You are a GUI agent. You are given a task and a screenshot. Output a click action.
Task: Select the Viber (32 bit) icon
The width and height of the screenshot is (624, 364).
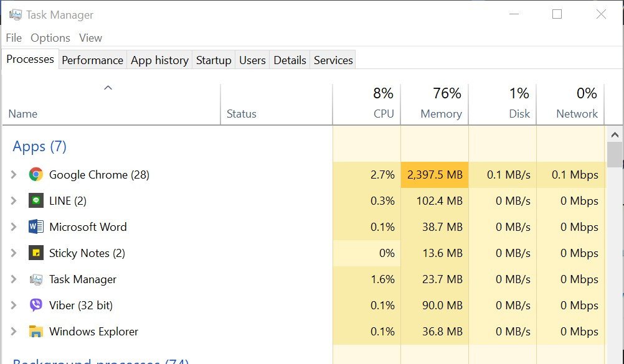(x=36, y=305)
